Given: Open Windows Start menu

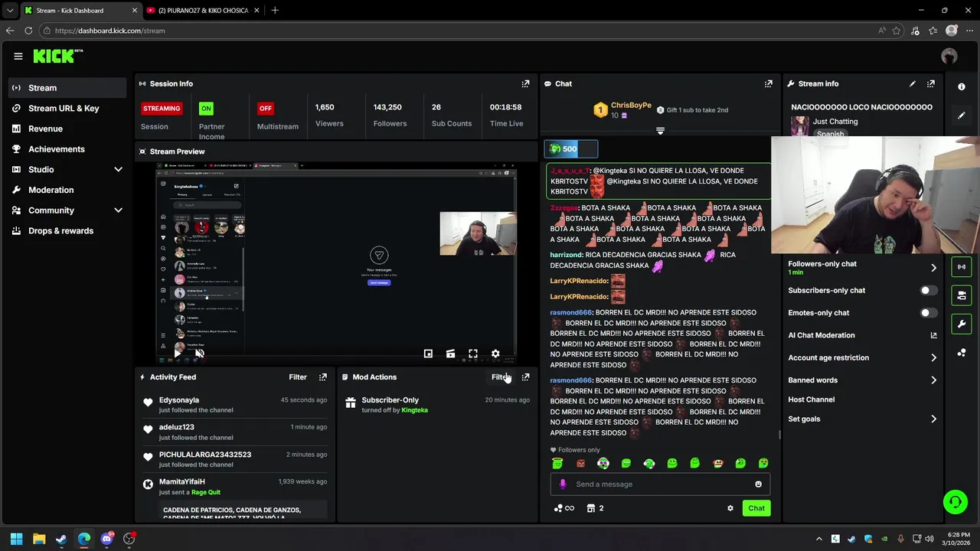Looking at the screenshot, I should coord(16,539).
